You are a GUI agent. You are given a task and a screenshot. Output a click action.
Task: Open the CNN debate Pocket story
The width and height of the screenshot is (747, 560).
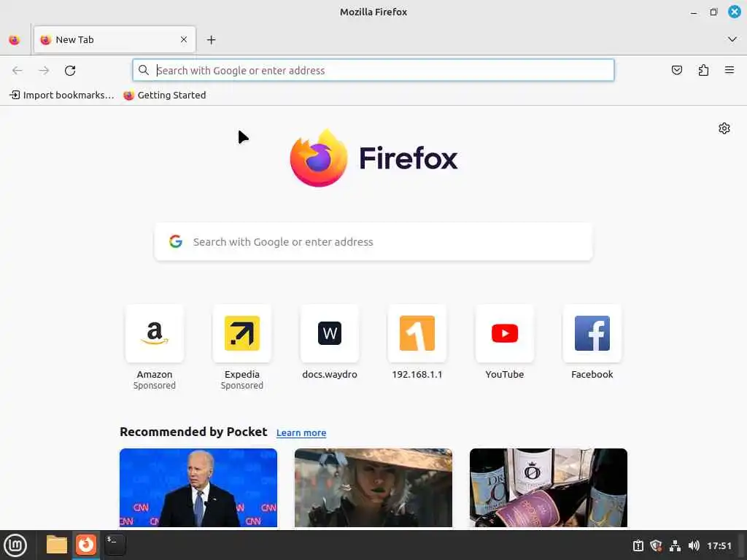(x=198, y=488)
